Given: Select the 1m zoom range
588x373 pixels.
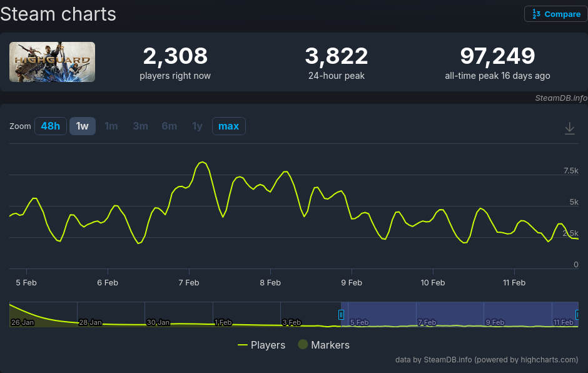Looking at the screenshot, I should coord(111,126).
